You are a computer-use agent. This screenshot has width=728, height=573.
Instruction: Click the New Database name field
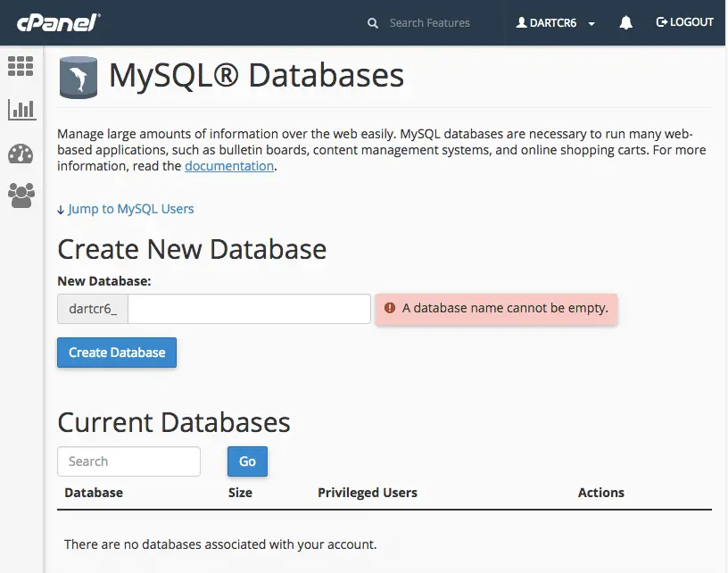(x=249, y=309)
